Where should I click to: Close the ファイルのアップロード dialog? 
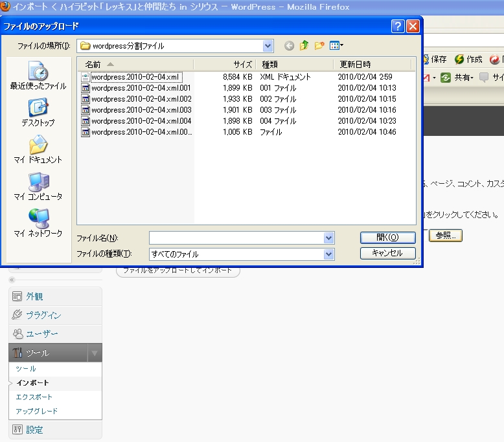(x=413, y=26)
